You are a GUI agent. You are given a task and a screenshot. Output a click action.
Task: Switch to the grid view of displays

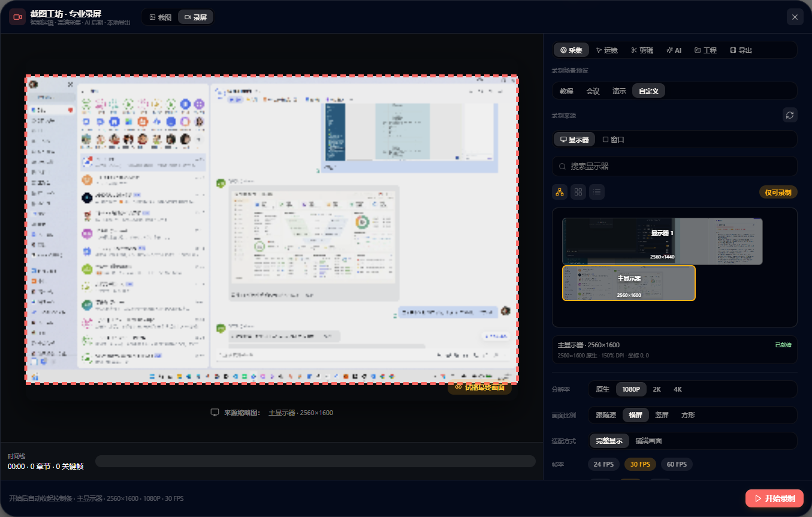pyautogui.click(x=578, y=192)
